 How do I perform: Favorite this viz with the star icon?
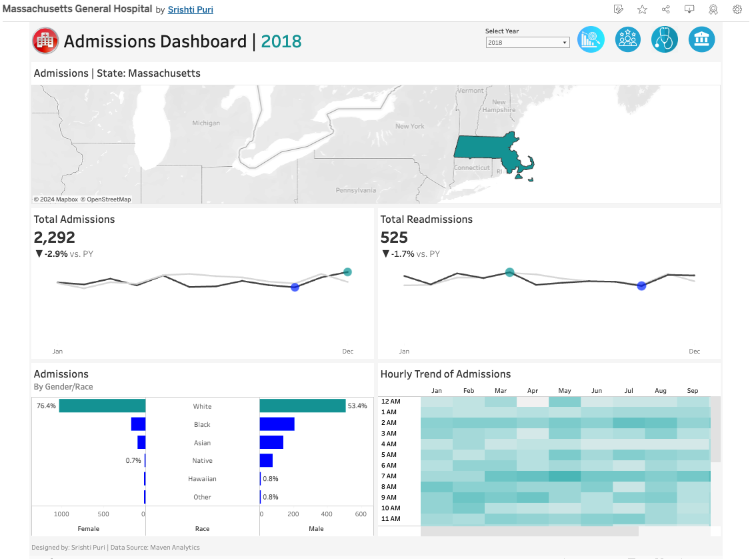642,9
